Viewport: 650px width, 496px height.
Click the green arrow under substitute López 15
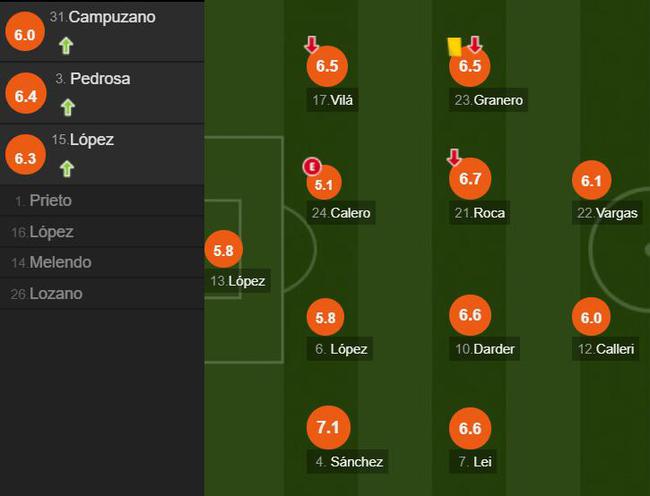pyautogui.click(x=67, y=168)
